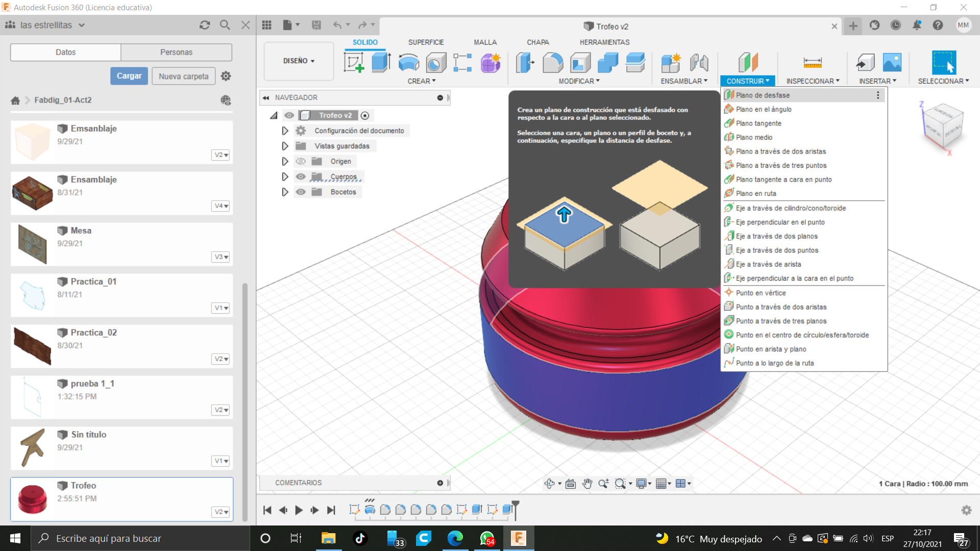This screenshot has height=551, width=980.
Task: Click the Orbit tool in navigation bar
Action: pyautogui.click(x=550, y=484)
